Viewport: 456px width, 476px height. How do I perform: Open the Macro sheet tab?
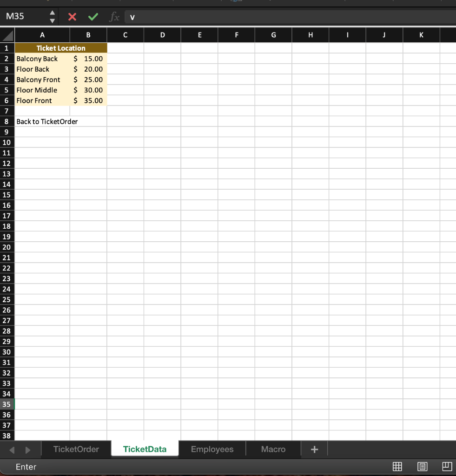coord(273,449)
